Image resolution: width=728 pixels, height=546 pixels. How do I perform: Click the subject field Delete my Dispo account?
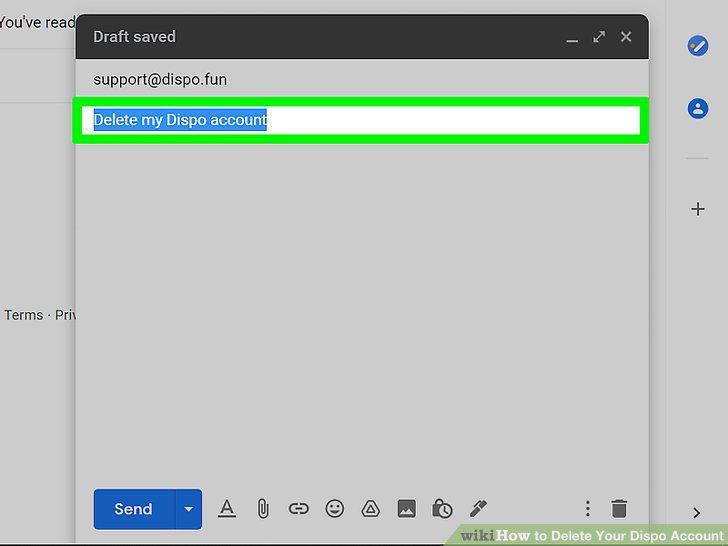(x=361, y=120)
